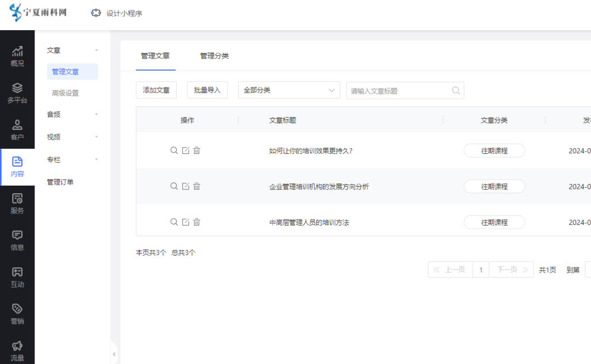Viewport: 591px width, 364px height.
Task: Click the 批量导入 button
Action: click(x=207, y=90)
